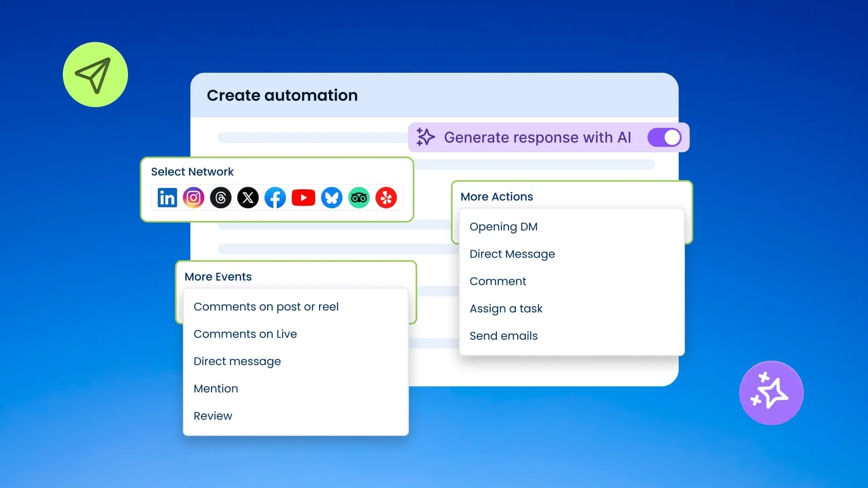Choose the Review event option
Viewport: 868px width, 488px height.
(x=212, y=416)
